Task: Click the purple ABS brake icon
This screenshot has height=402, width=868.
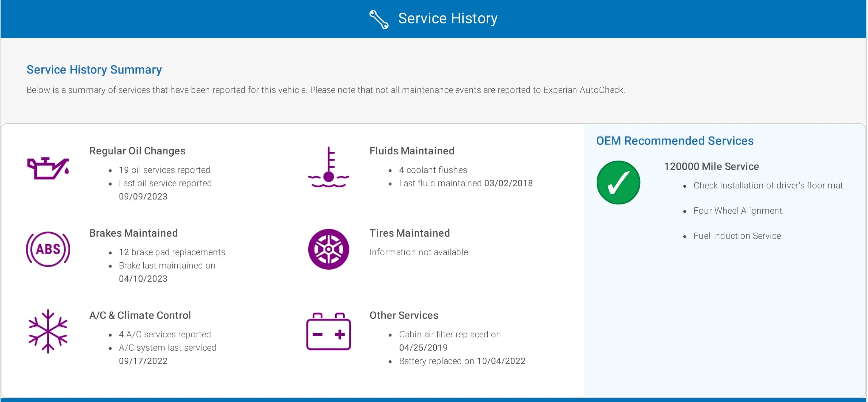Action: click(48, 249)
